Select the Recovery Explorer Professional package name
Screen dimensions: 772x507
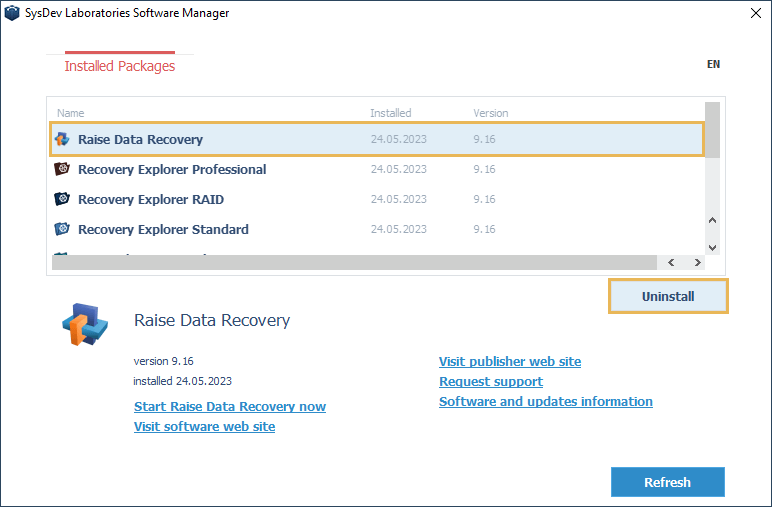(x=172, y=170)
